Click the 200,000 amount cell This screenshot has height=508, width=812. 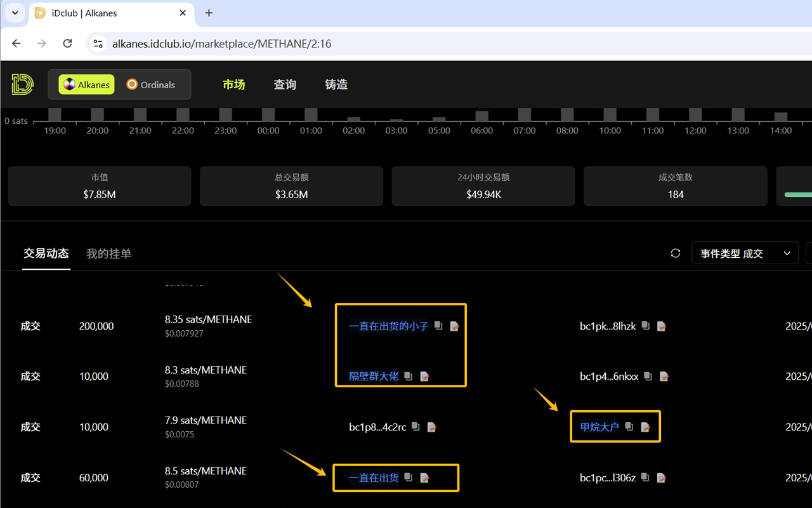(96, 326)
